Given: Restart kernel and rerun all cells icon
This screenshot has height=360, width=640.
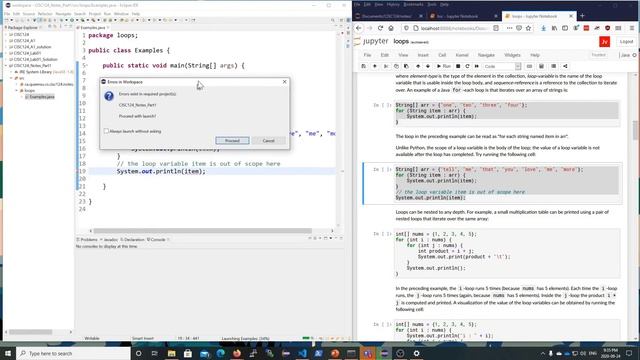Looking at the screenshot, I should pos(477,66).
